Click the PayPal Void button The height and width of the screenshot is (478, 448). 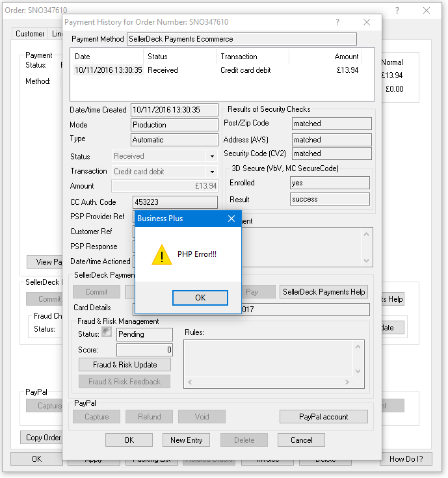[202, 416]
